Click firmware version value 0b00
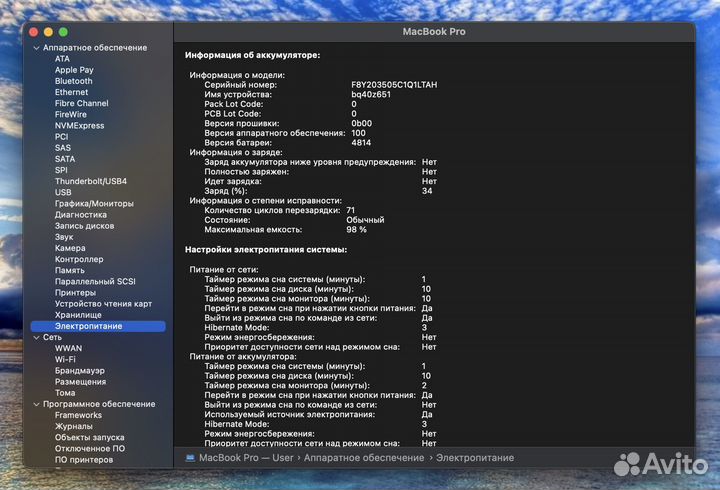 tap(361, 124)
